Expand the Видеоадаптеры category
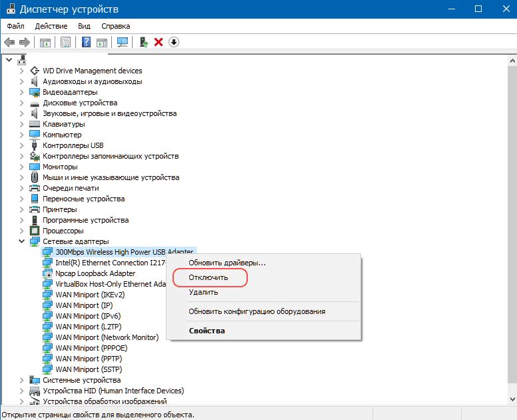 22,92
